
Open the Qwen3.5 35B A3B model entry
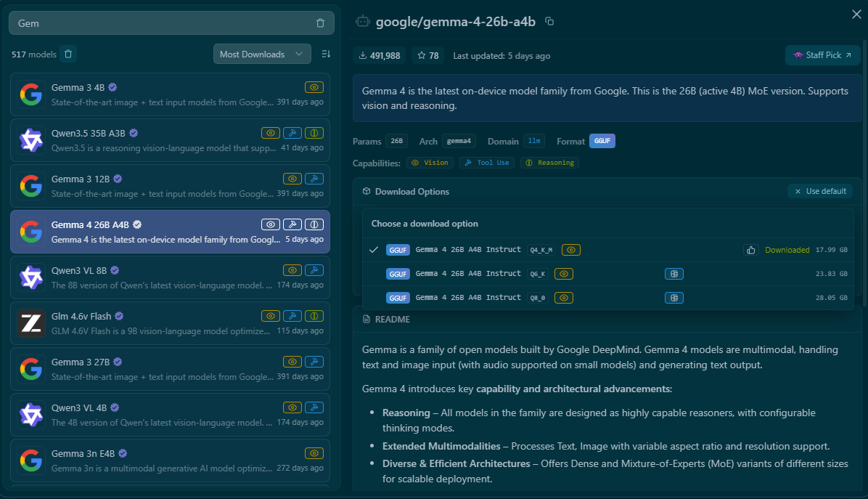click(x=170, y=140)
